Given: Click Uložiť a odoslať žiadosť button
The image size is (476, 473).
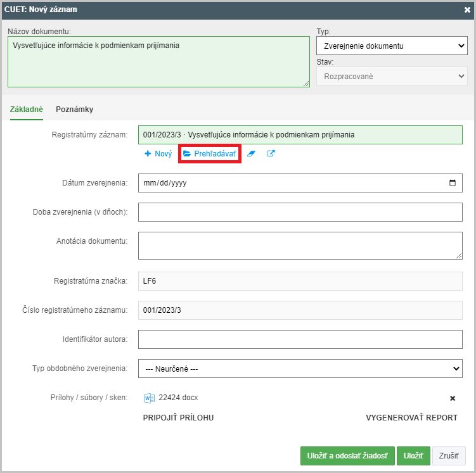Looking at the screenshot, I should click(347, 456).
